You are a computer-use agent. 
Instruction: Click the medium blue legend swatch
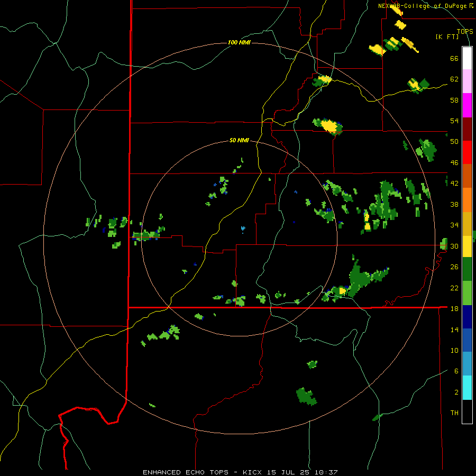pos(467,340)
